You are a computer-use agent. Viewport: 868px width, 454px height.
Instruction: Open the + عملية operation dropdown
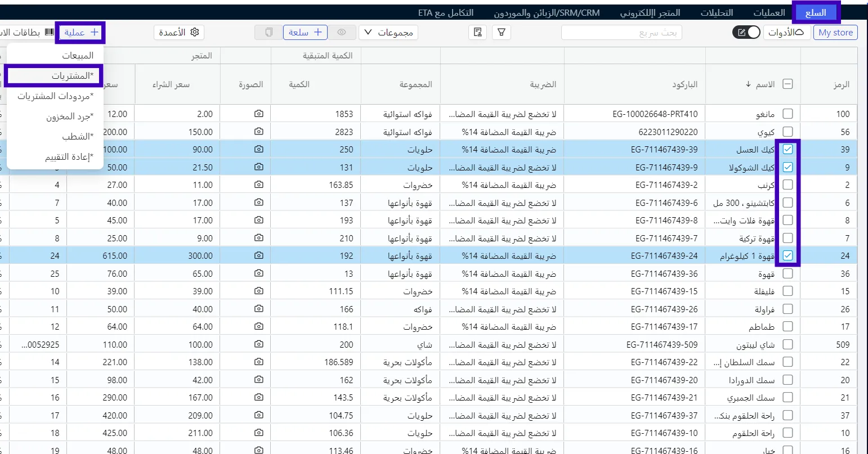point(80,33)
